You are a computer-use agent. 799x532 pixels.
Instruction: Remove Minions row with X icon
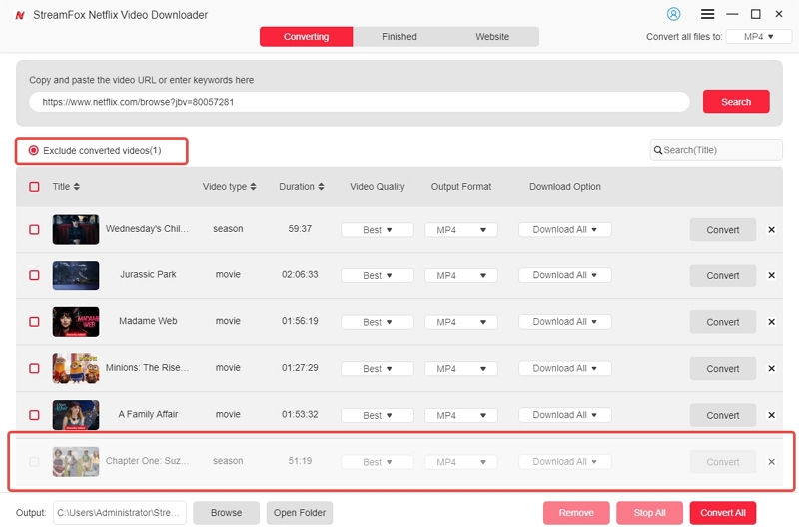click(x=771, y=368)
